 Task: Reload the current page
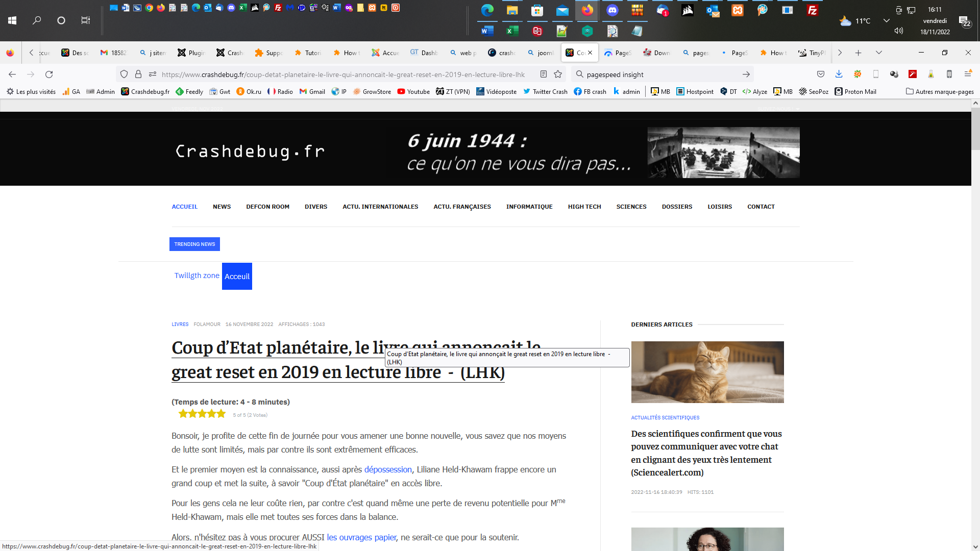49,74
